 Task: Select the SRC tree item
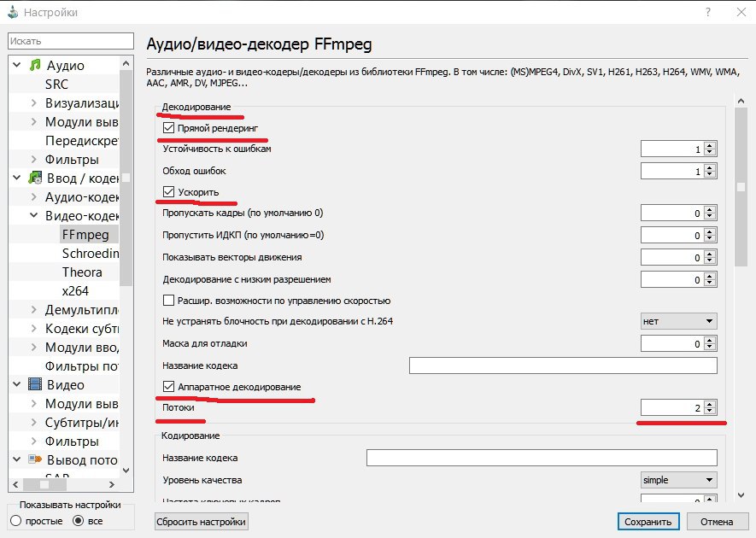(57, 84)
